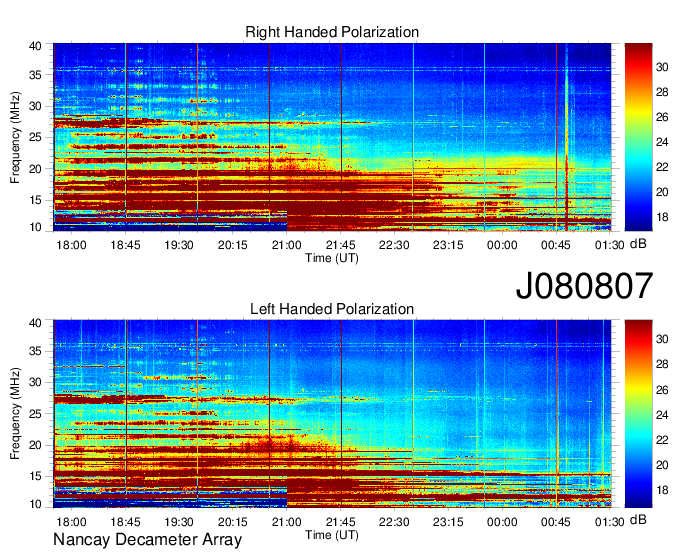The width and height of the screenshot is (680, 552).
Task: Click the 26 value on Right Handed colorbar
Action: pos(662,117)
